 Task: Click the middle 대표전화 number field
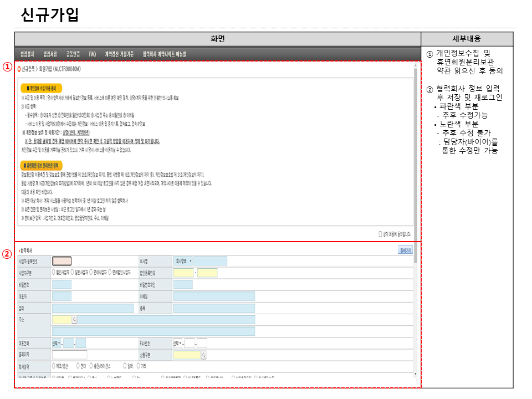point(69,344)
